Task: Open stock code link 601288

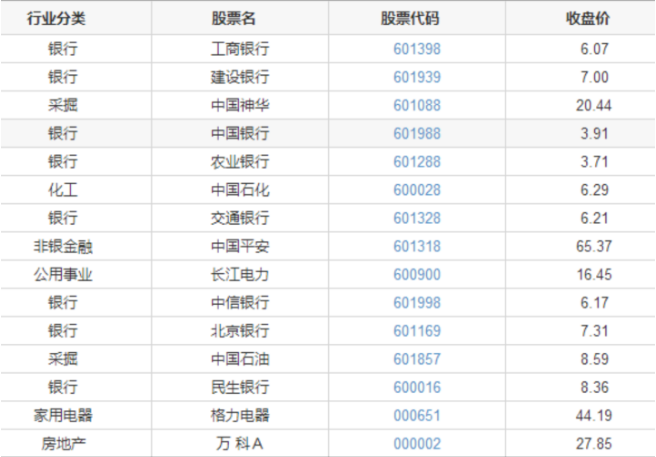Action: pos(417,162)
